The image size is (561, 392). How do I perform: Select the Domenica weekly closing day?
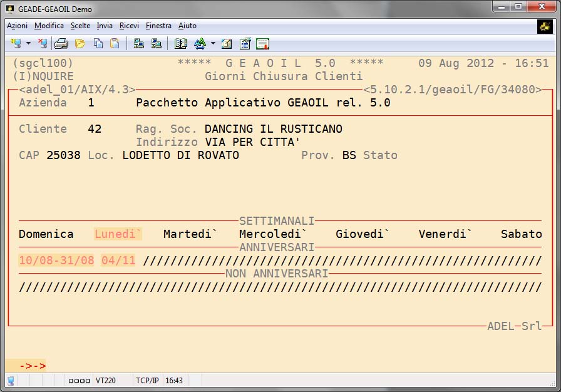click(x=46, y=234)
